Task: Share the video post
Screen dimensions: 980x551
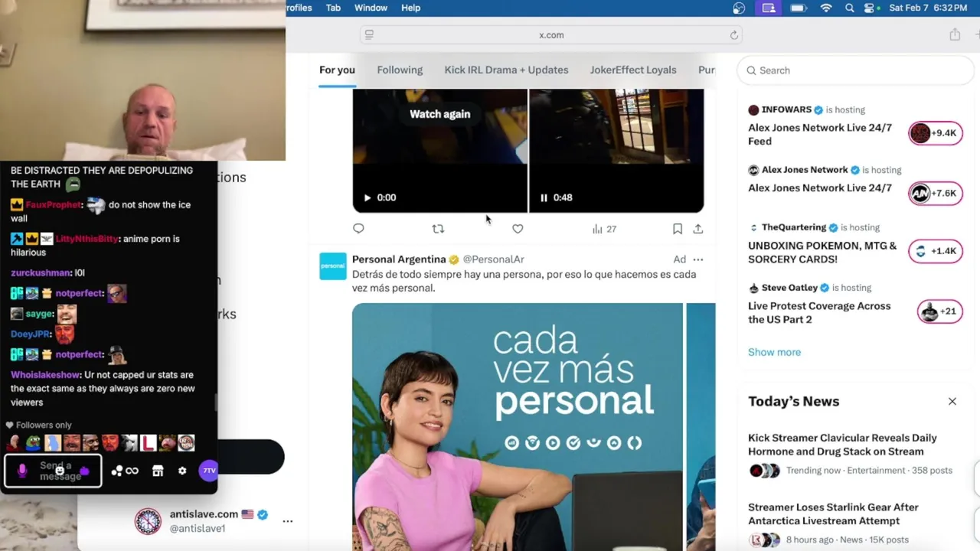Action: pos(698,229)
